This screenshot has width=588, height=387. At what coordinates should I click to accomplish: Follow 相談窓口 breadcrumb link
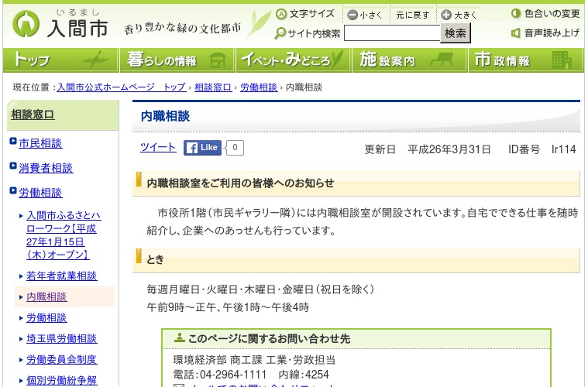tap(212, 87)
